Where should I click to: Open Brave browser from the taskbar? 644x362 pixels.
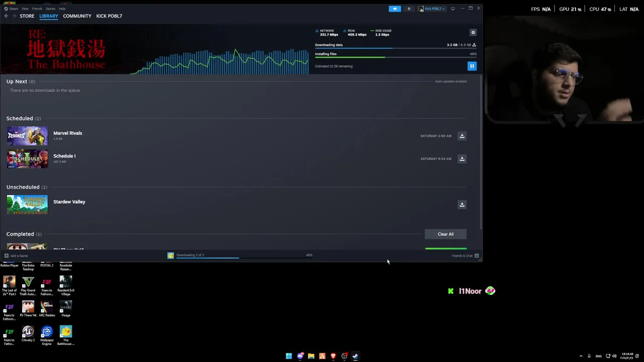(x=333, y=356)
